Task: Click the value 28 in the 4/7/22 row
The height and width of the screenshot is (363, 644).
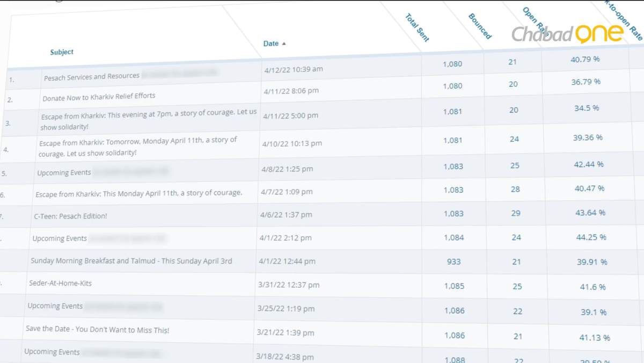Action: point(515,189)
